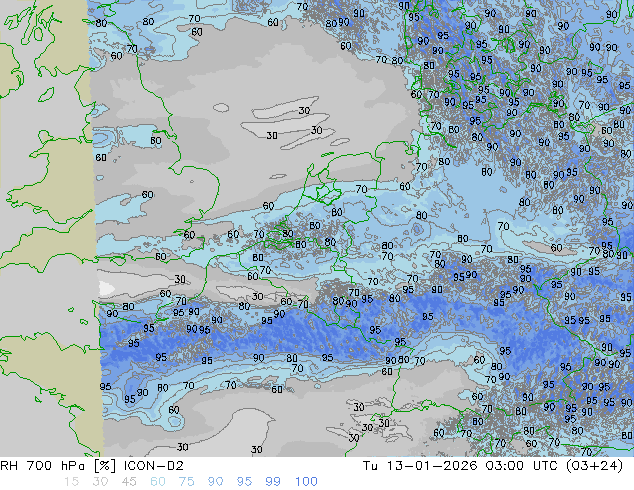Screen dimensions: 634x490
Task: Select the legend value "90" in the color scale
Action: pyautogui.click(x=215, y=482)
